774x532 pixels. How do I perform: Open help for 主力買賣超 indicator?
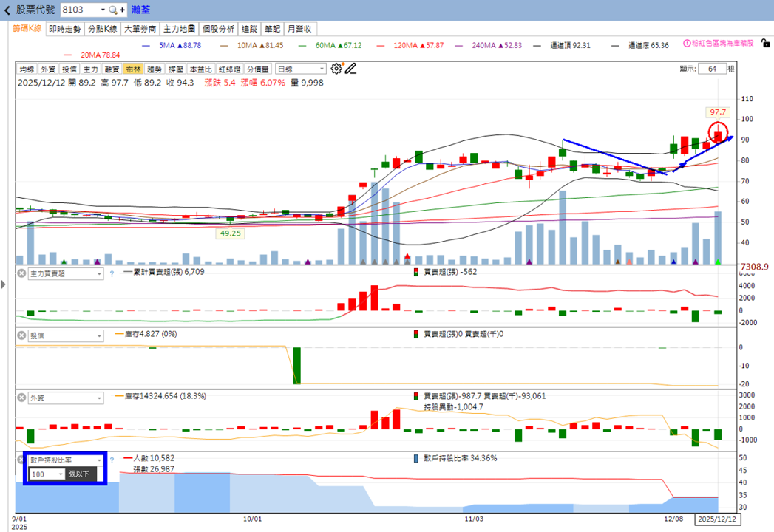[x=112, y=273]
